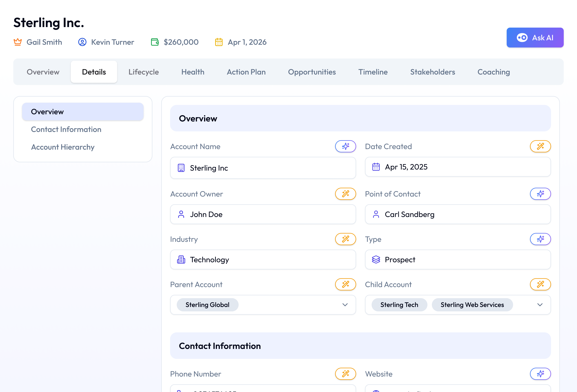Click the sparkle icon beside Point of Contact

[540, 194]
